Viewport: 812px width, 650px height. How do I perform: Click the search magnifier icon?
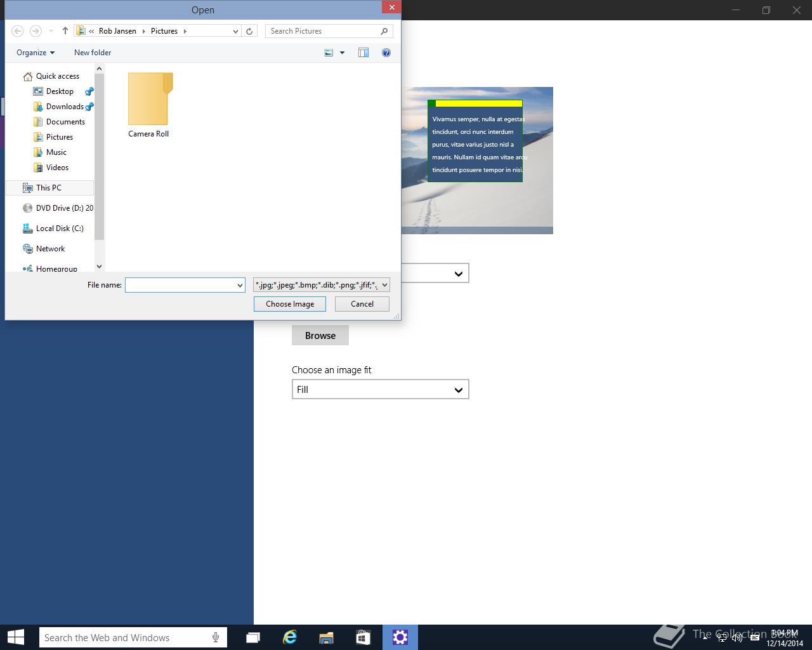tap(384, 31)
